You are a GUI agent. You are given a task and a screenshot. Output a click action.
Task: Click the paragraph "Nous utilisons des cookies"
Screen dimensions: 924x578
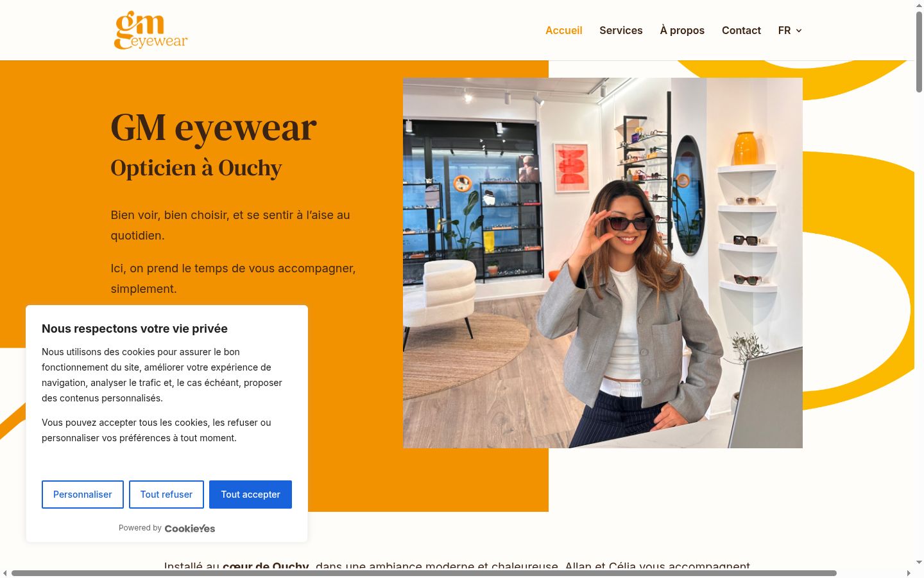coord(162,375)
